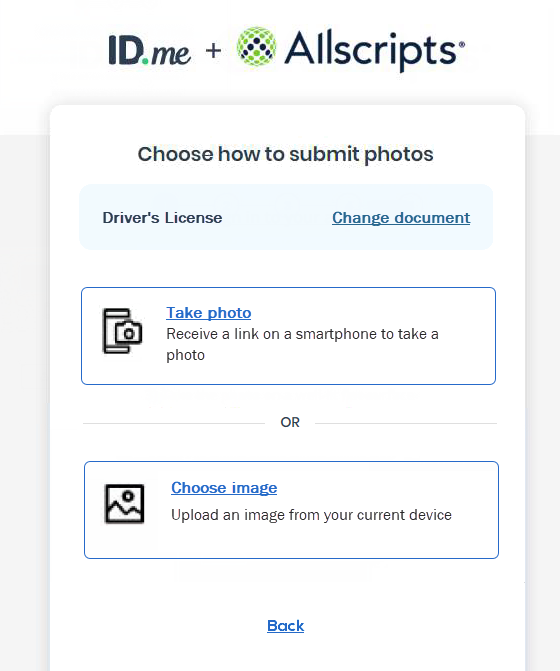Click the smartphone camera icon
Screen dimensions: 560x671
pyautogui.click(x=122, y=331)
